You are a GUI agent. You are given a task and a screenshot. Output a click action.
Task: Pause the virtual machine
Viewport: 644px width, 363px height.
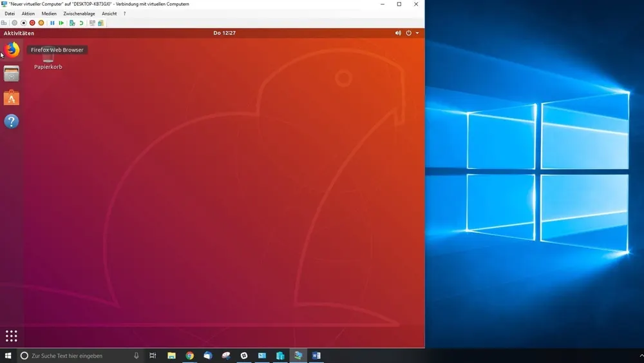[52, 23]
